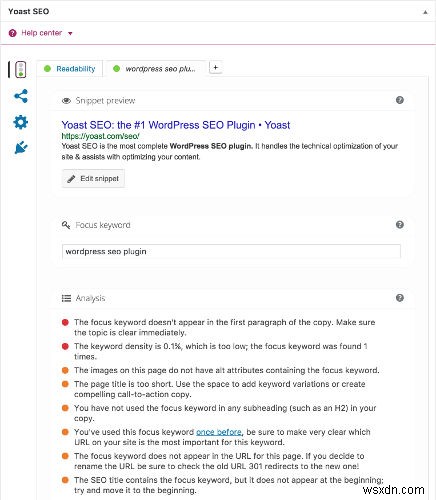Open help for Snippet preview section
Image resolution: width=436 pixels, height=500 pixels.
(x=400, y=100)
